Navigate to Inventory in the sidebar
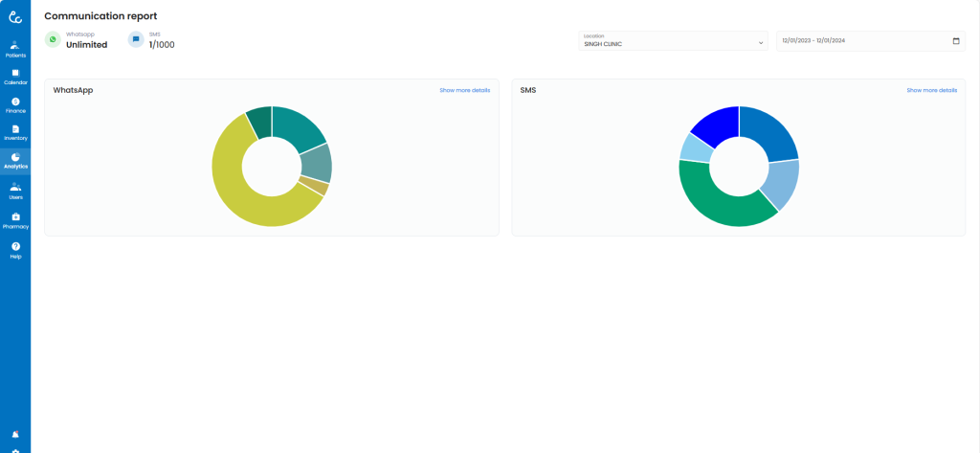Viewport: 980px width, 453px height. (15, 133)
